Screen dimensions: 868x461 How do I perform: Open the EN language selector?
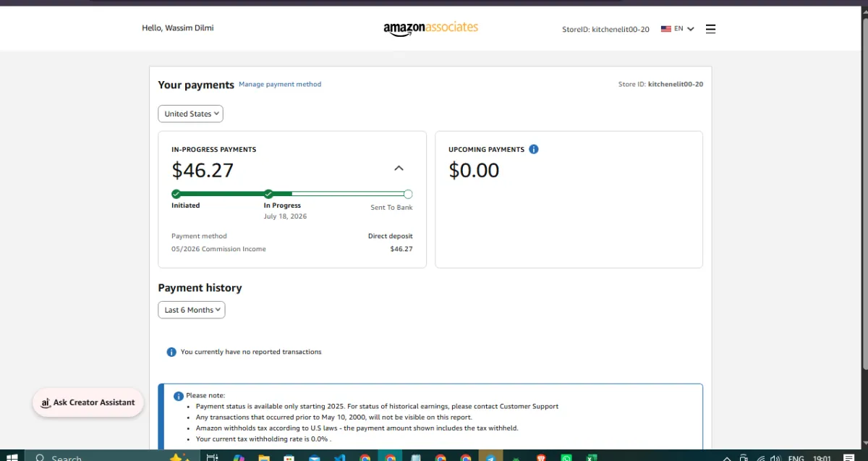(684, 29)
